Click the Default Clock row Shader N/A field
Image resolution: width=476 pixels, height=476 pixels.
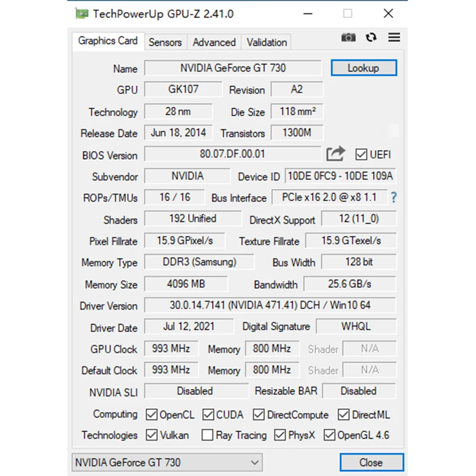[x=369, y=370]
